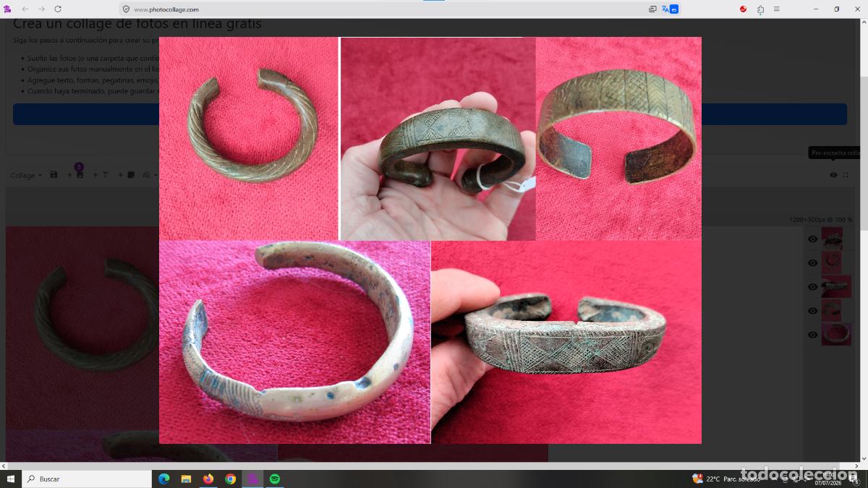868x488 pixels.
Task: Open Google Chrome from the taskbar
Action: coord(230,479)
